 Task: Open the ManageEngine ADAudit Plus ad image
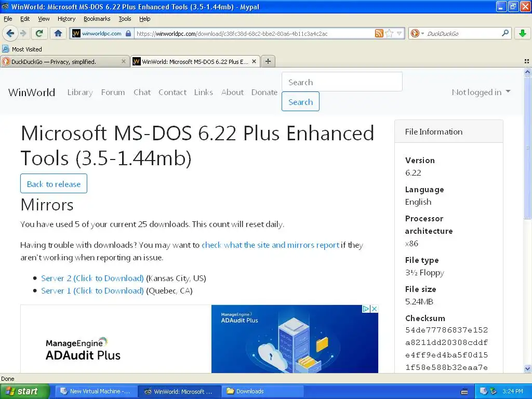point(295,339)
